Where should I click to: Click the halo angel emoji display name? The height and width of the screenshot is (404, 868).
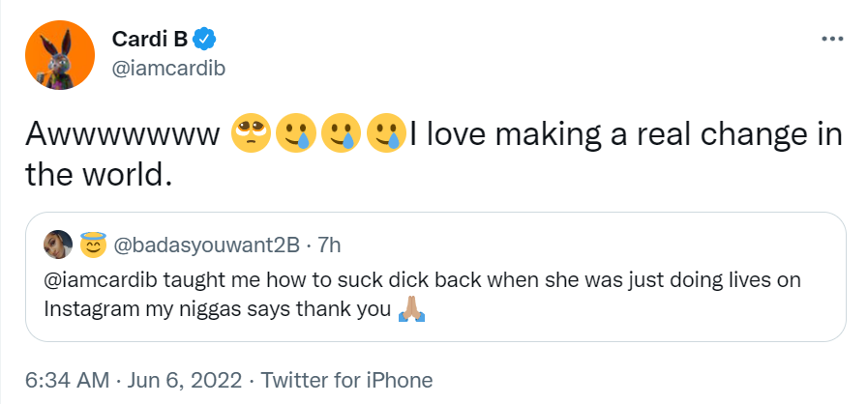click(x=93, y=245)
